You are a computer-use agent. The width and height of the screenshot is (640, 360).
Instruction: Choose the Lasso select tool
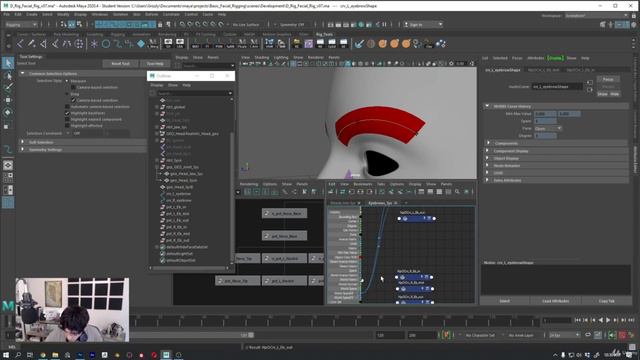click(x=8, y=76)
